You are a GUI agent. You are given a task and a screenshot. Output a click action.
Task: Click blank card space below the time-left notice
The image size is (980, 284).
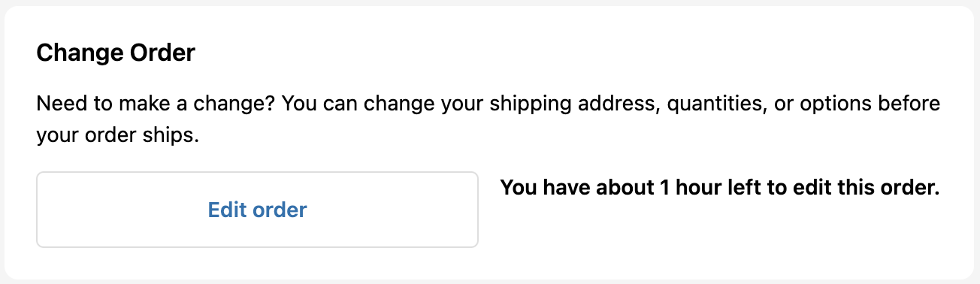[x=720, y=233]
